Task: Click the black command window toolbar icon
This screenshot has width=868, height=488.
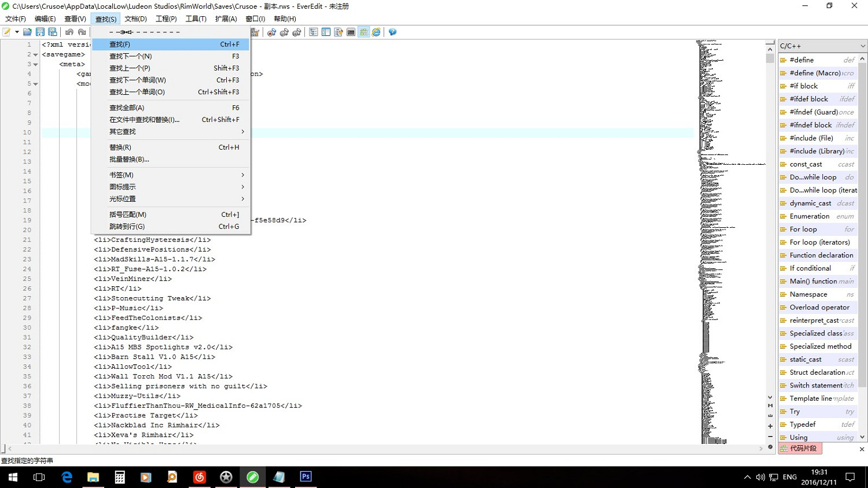Action: pos(351,32)
